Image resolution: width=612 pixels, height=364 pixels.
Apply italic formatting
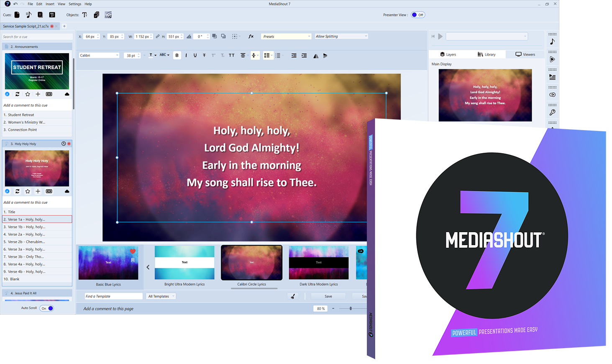click(186, 55)
